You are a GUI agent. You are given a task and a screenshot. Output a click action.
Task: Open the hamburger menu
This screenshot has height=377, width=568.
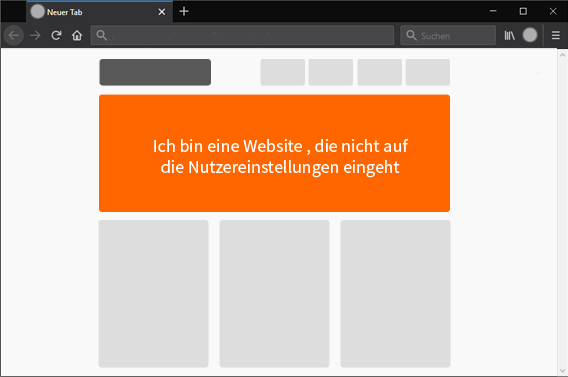point(556,35)
